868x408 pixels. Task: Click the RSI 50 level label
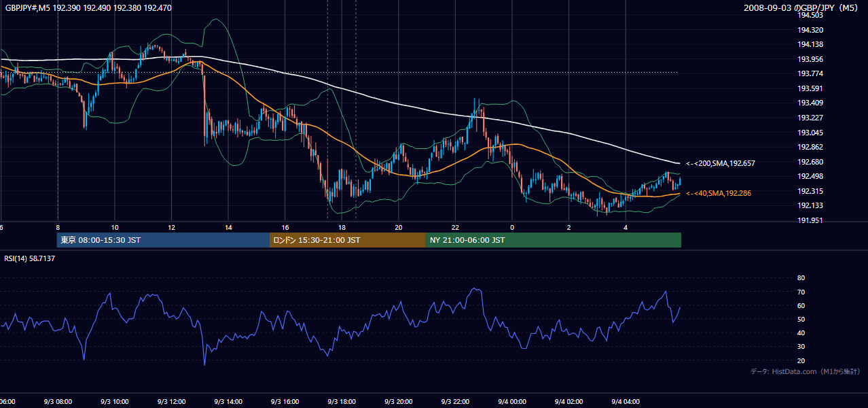coord(801,319)
